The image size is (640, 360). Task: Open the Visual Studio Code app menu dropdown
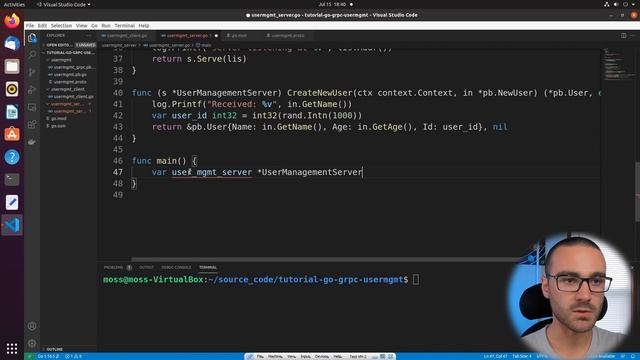[x=64, y=4]
